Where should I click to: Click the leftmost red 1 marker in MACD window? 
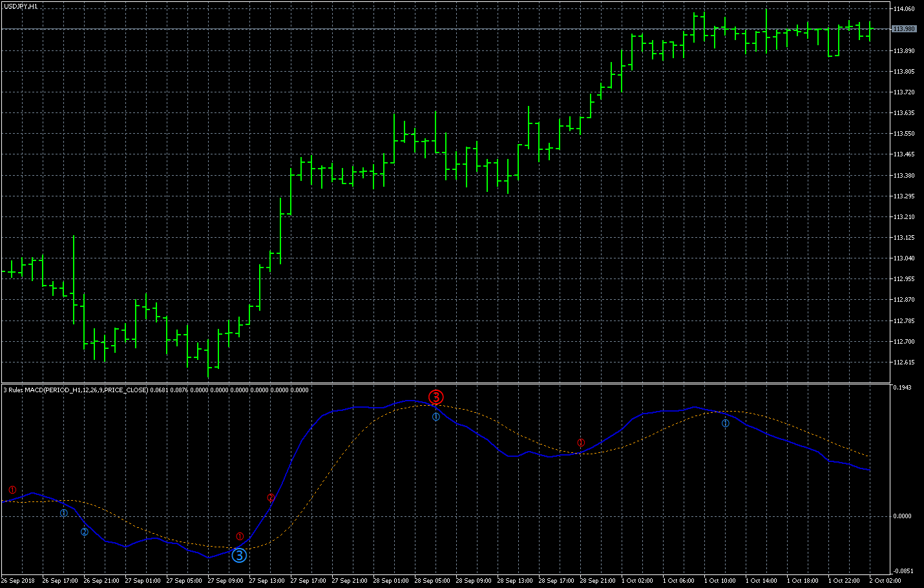coord(12,490)
